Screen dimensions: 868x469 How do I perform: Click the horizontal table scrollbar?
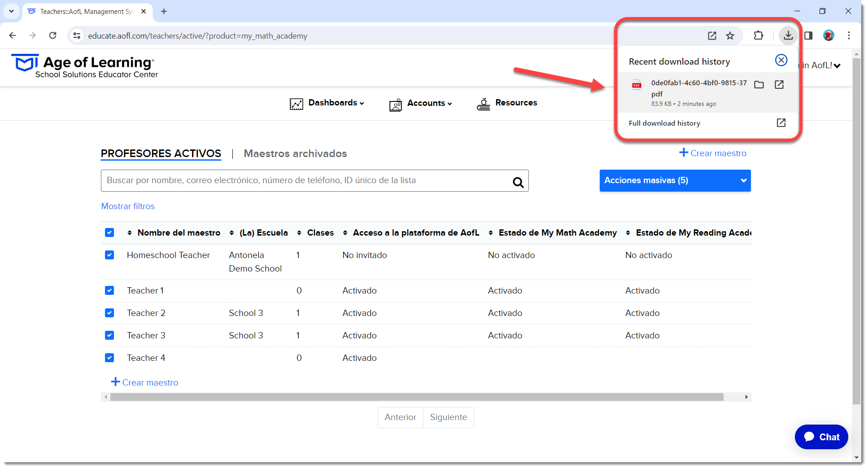417,397
